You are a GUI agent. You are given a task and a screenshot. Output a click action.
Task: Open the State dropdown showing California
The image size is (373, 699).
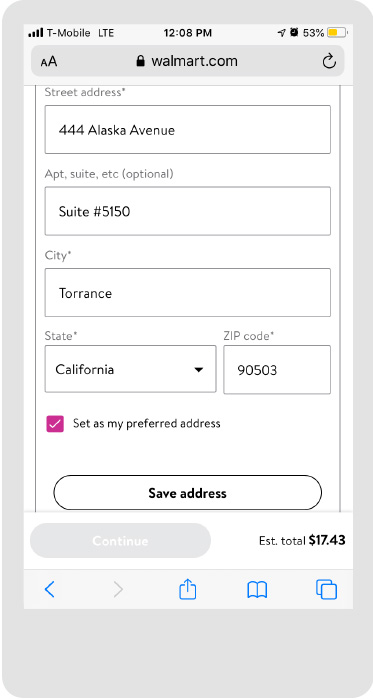pyautogui.click(x=131, y=369)
